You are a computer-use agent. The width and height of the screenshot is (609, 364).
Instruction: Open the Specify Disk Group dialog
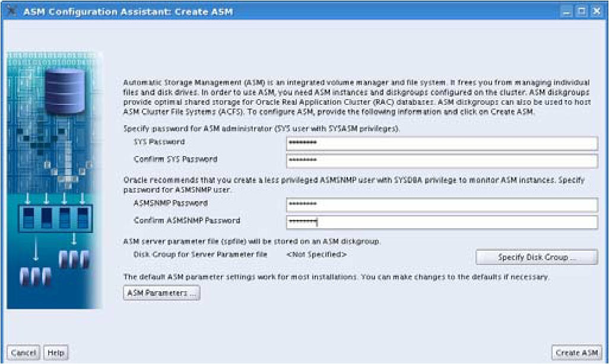pos(537,257)
